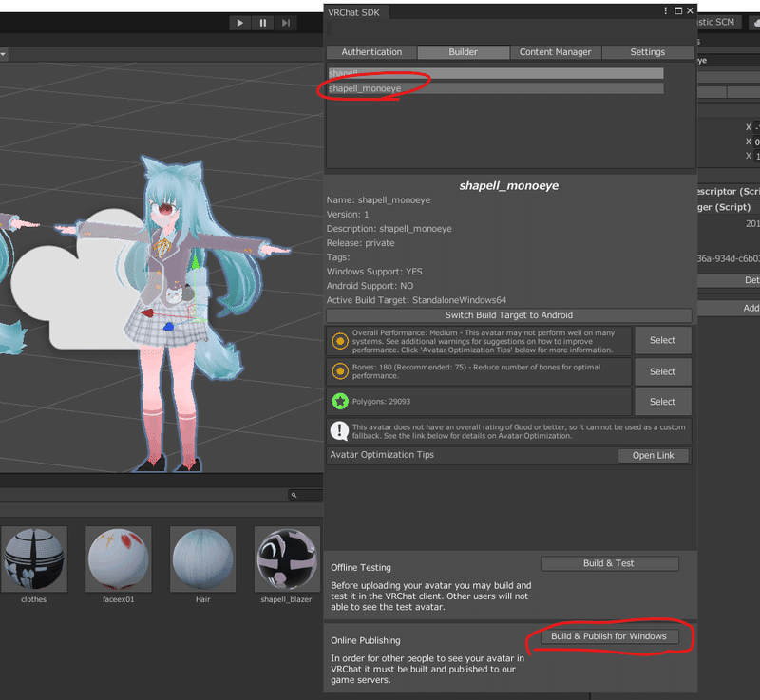Click the Version: 1 text
Screen dimensions: 760x700
[348, 214]
